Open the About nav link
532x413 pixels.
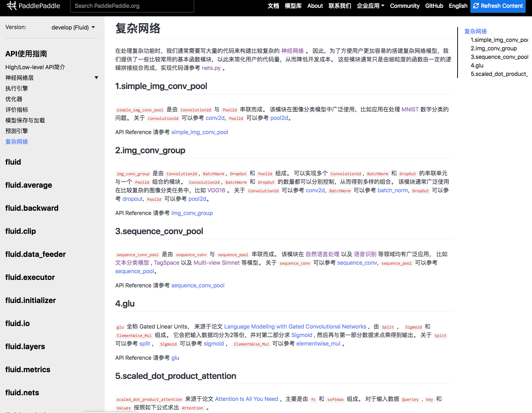tap(315, 6)
